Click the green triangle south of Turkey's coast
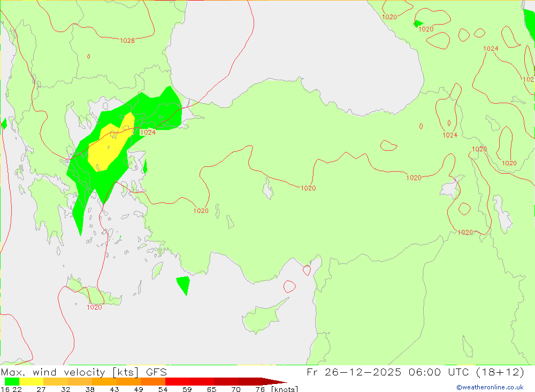The width and height of the screenshot is (535, 392). pyautogui.click(x=184, y=285)
